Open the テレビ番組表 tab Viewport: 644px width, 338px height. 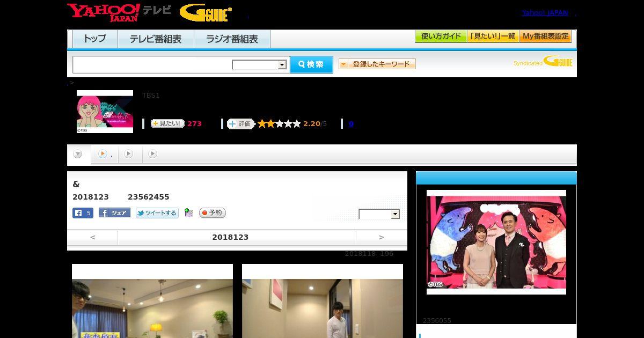coord(156,39)
